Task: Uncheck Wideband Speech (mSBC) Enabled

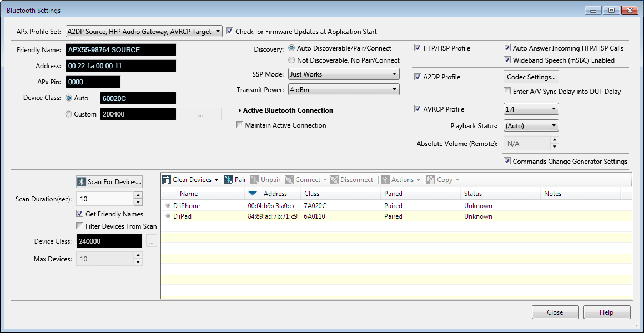Action: (507, 60)
